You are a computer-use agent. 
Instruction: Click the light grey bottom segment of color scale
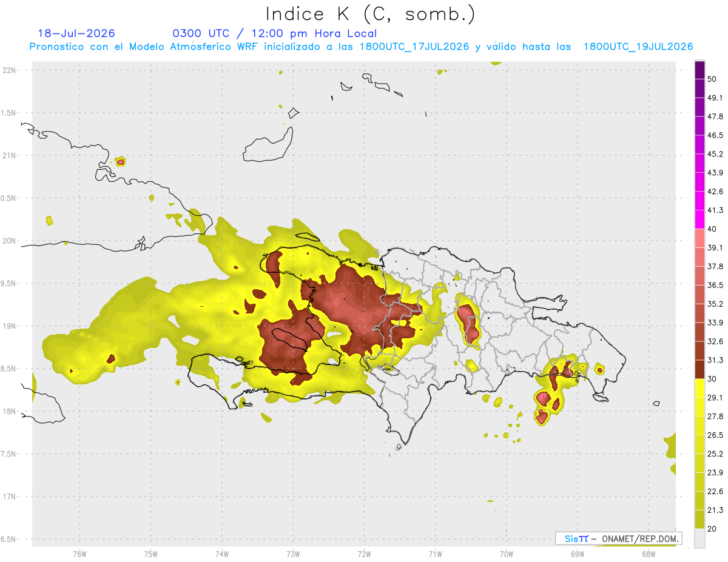tap(699, 539)
